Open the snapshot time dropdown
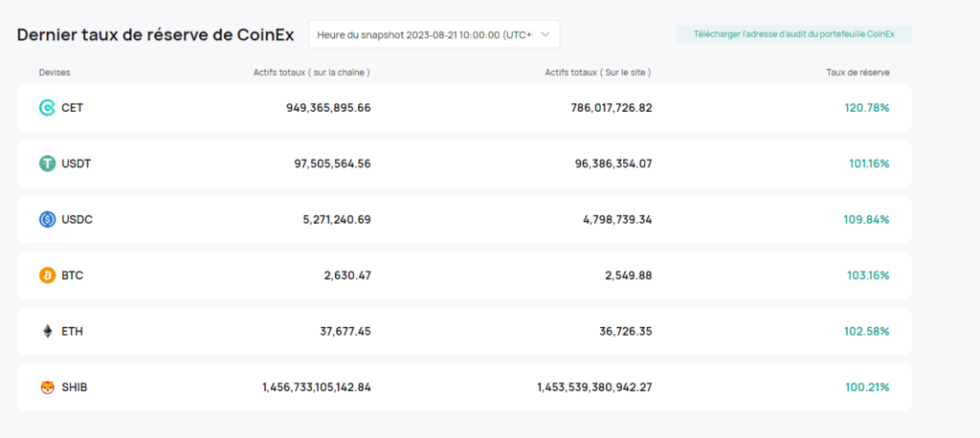This screenshot has width=980, height=438. [x=434, y=34]
